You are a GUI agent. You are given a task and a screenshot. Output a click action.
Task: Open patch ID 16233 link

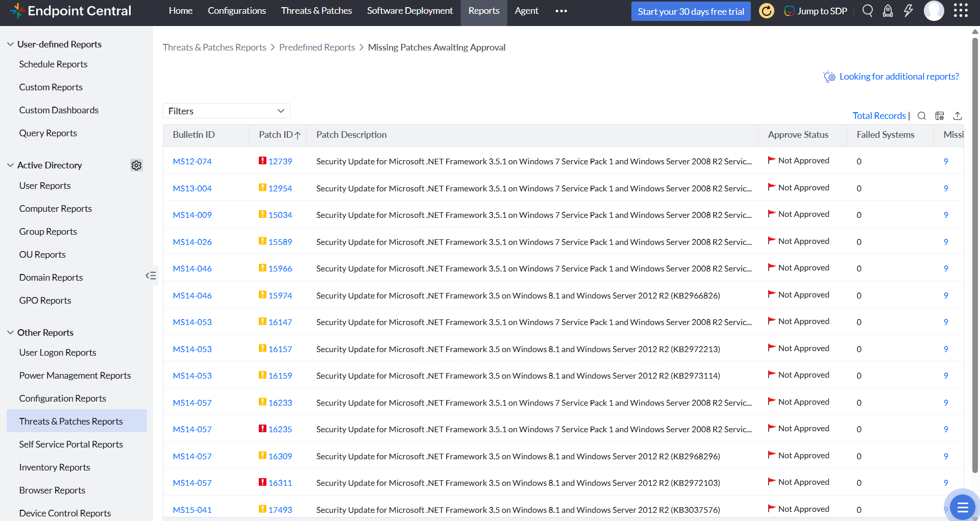click(280, 403)
